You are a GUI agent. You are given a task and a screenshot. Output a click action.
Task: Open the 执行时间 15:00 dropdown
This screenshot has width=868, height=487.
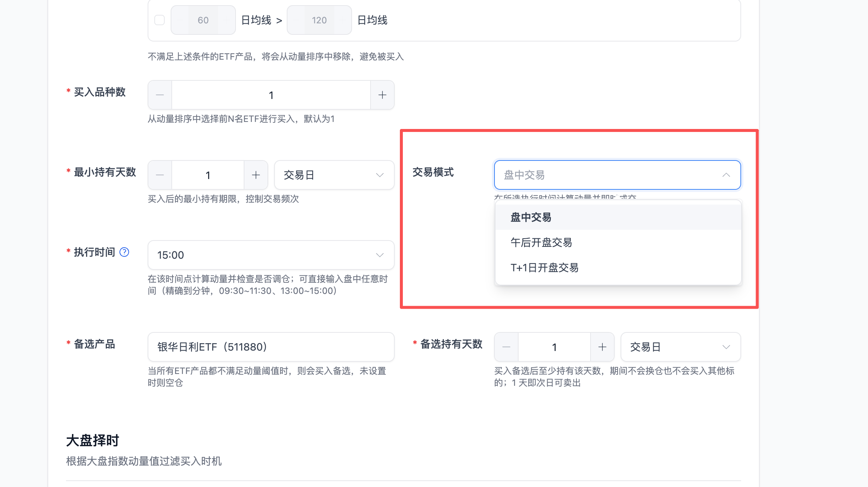(x=271, y=255)
